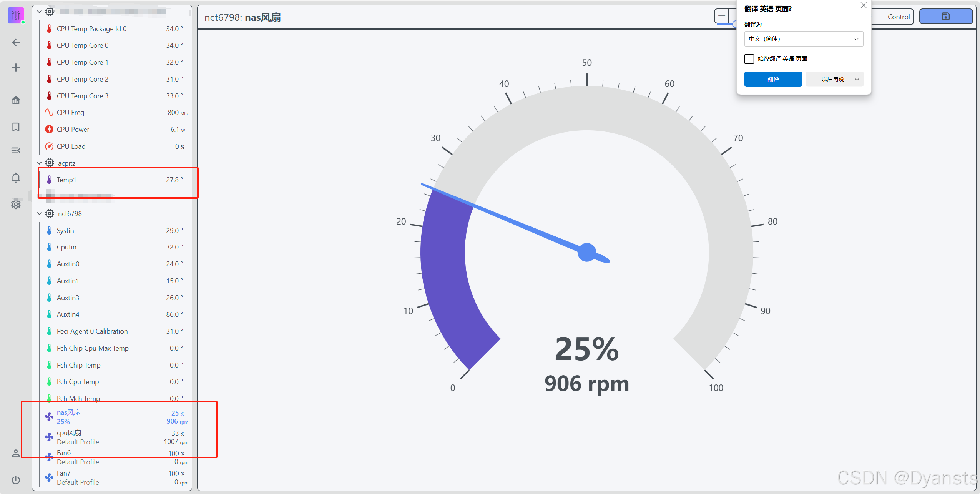Select the CPU Temp Package Id 0 entry

91,29
